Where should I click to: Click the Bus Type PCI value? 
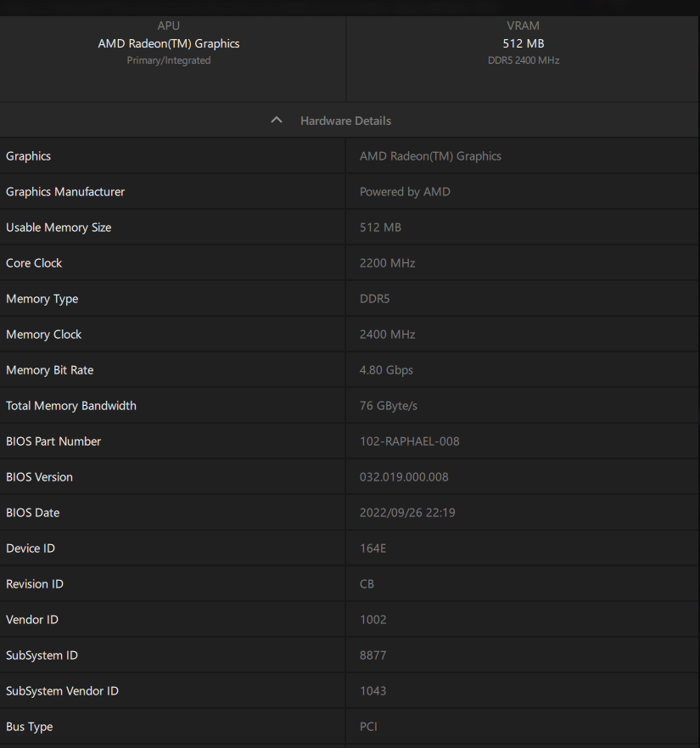(368, 727)
